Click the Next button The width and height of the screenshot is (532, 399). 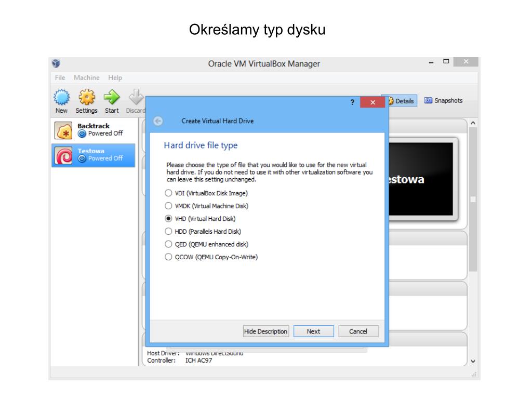[313, 331]
